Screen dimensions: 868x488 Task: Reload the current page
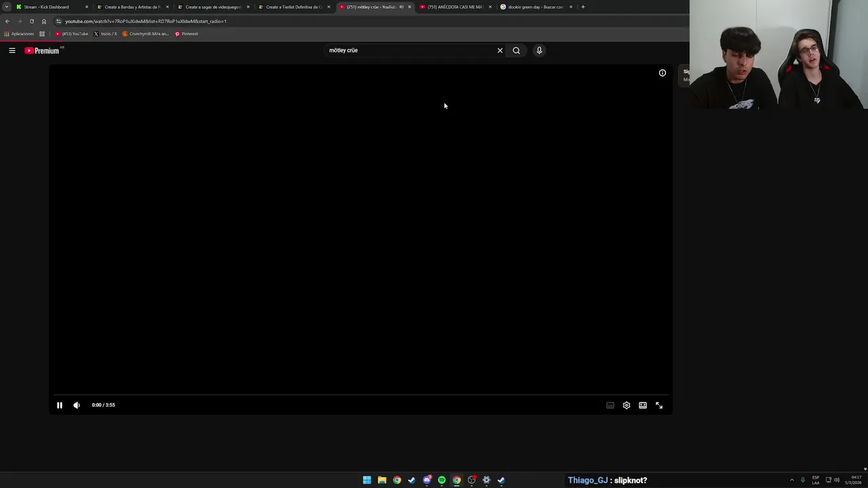[32, 21]
